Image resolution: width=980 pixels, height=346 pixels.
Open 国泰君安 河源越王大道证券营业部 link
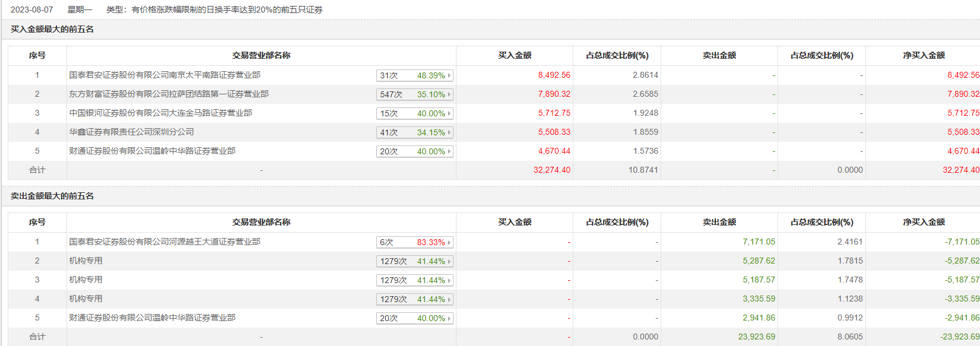(x=164, y=242)
